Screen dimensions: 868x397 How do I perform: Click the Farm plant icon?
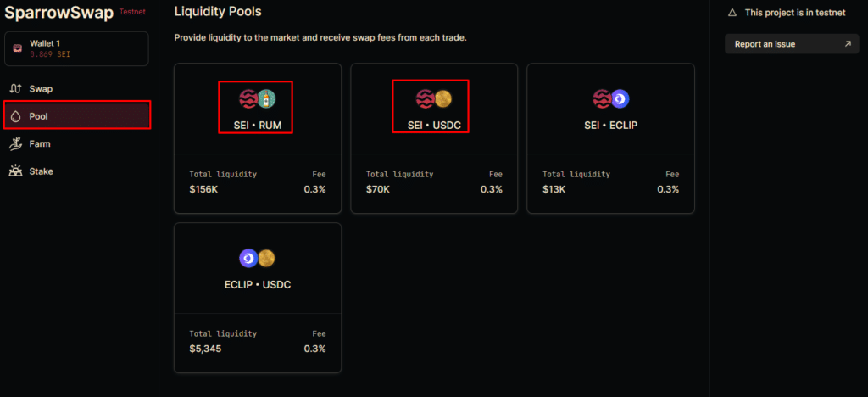pos(15,144)
